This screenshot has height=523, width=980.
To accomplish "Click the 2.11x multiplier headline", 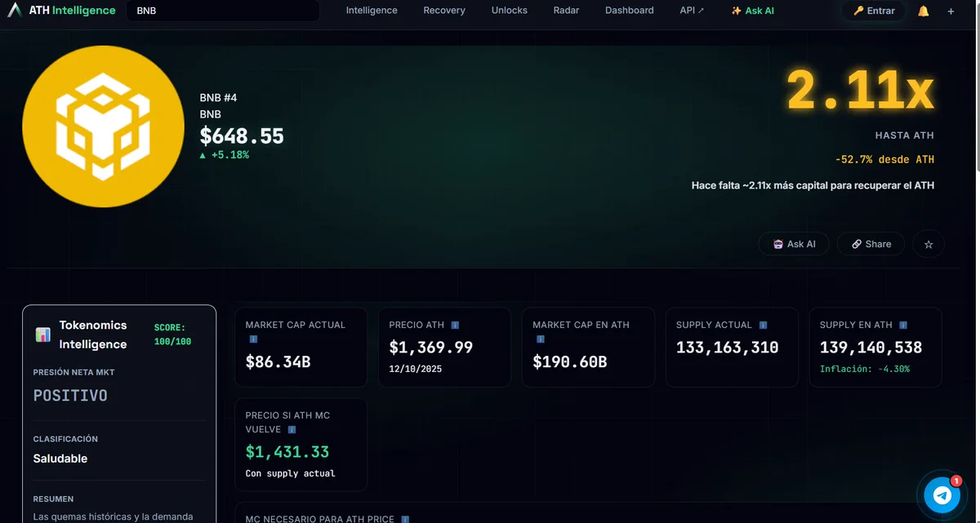I will (x=860, y=91).
